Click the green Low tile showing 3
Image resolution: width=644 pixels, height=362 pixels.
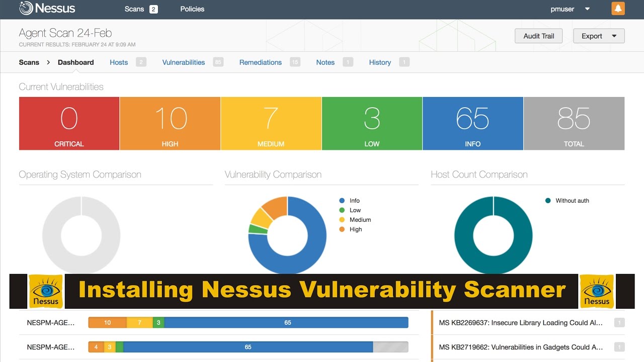click(372, 123)
